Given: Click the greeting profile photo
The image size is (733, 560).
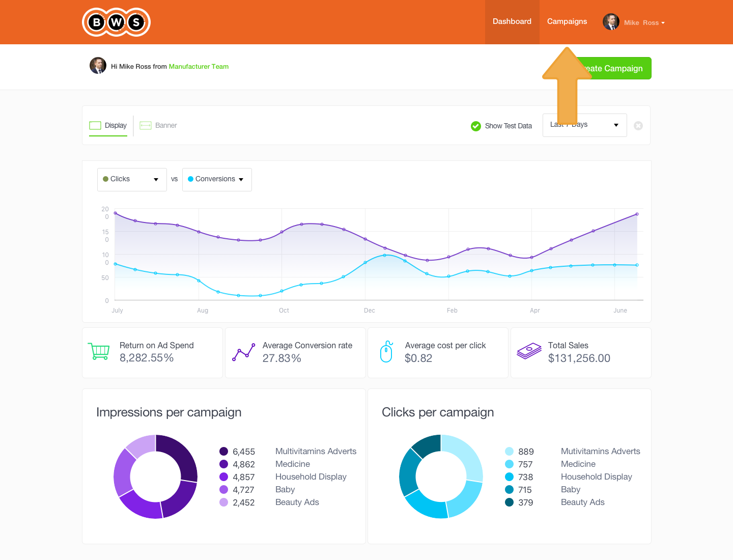Looking at the screenshot, I should (x=98, y=66).
